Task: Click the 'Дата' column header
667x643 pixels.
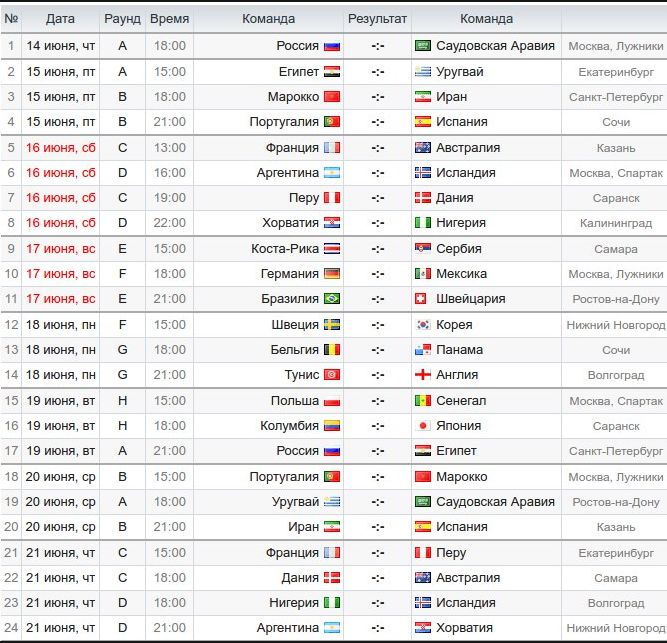Action: coord(60,19)
